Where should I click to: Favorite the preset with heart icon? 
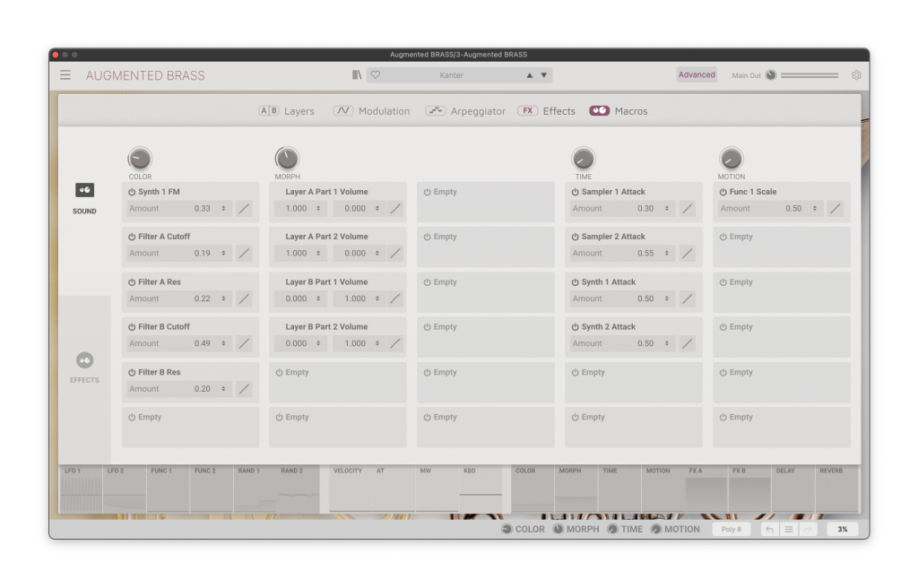coord(376,75)
